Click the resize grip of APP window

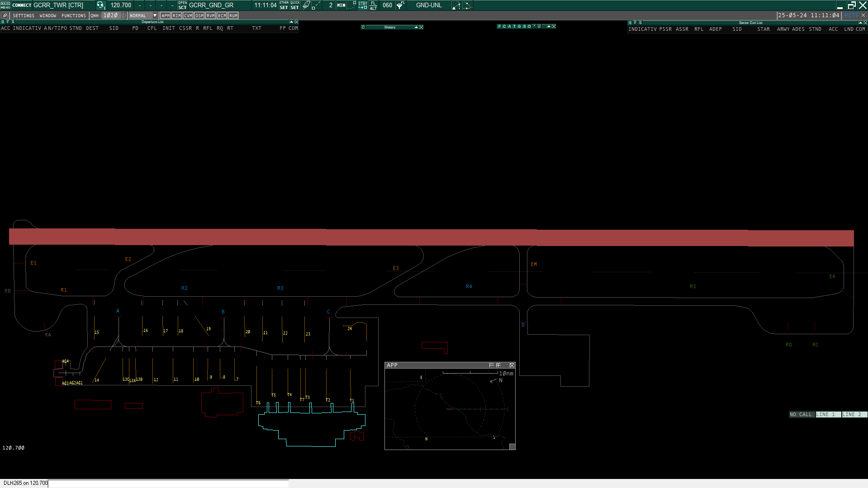pos(512,446)
